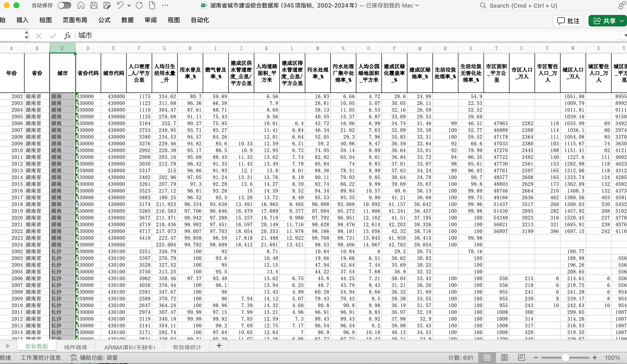Switch to Page Layout view icon
This screenshot has height=364, width=627.
[504, 357]
